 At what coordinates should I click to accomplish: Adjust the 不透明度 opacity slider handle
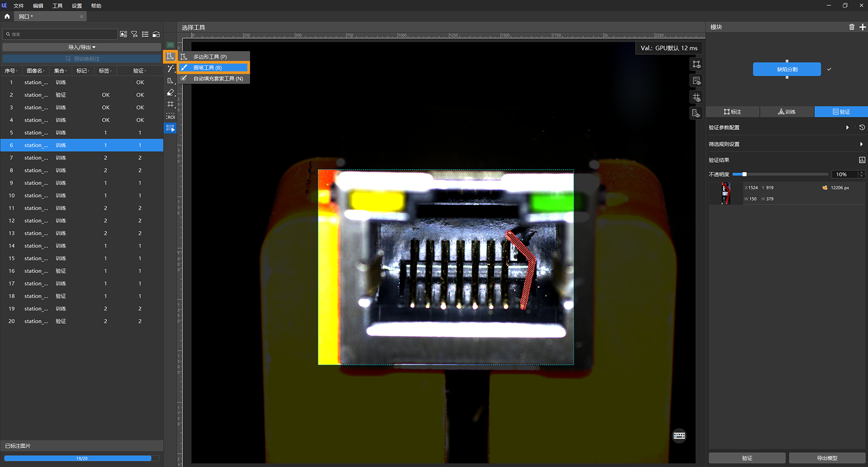744,174
